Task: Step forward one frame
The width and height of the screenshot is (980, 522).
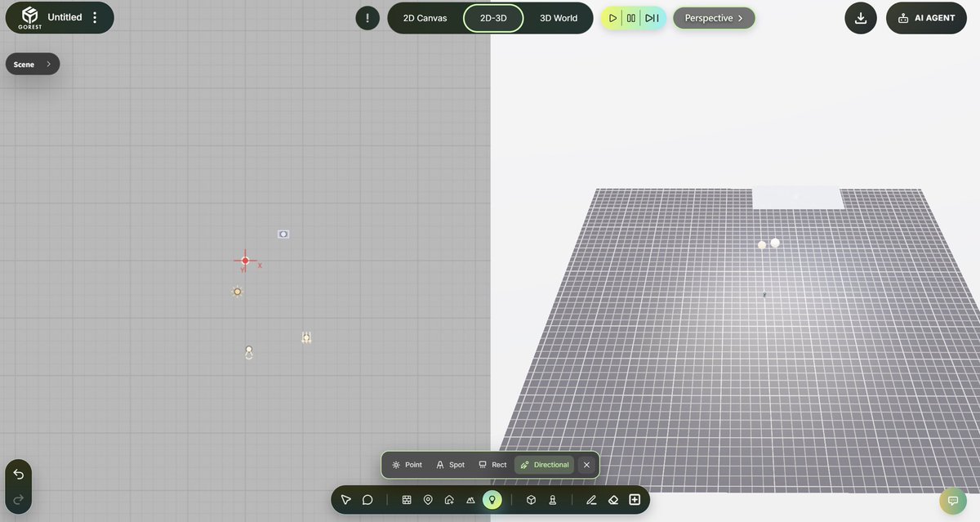Action: point(652,18)
